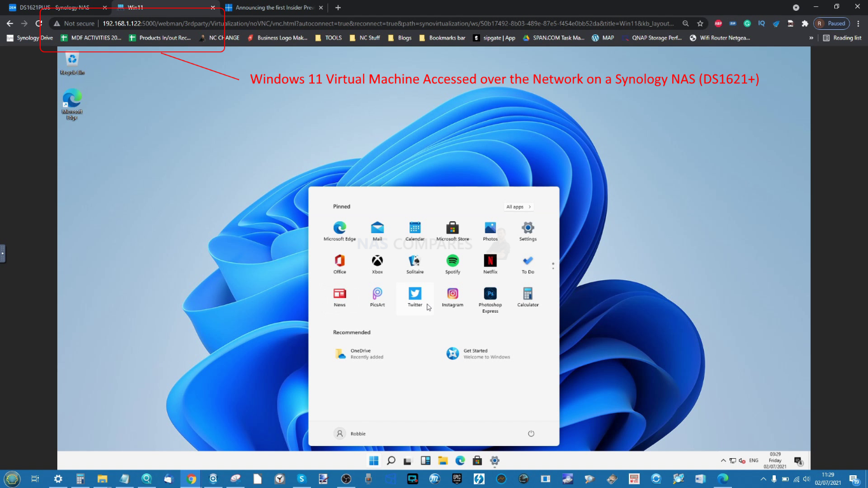Open the TOOLS bookmark folder

(328, 37)
